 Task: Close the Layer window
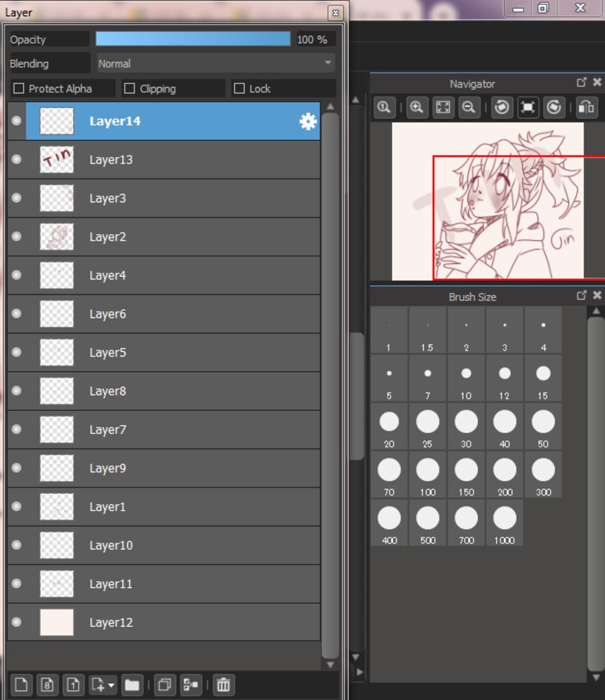coord(336,13)
